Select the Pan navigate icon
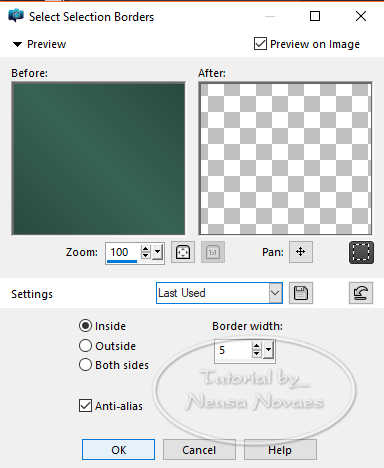This screenshot has height=468, width=384. click(x=301, y=252)
